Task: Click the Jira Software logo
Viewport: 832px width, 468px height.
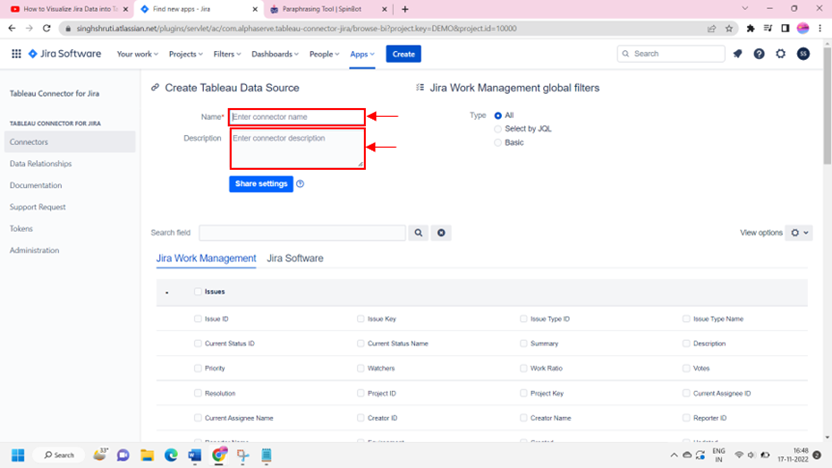Action: [x=65, y=54]
